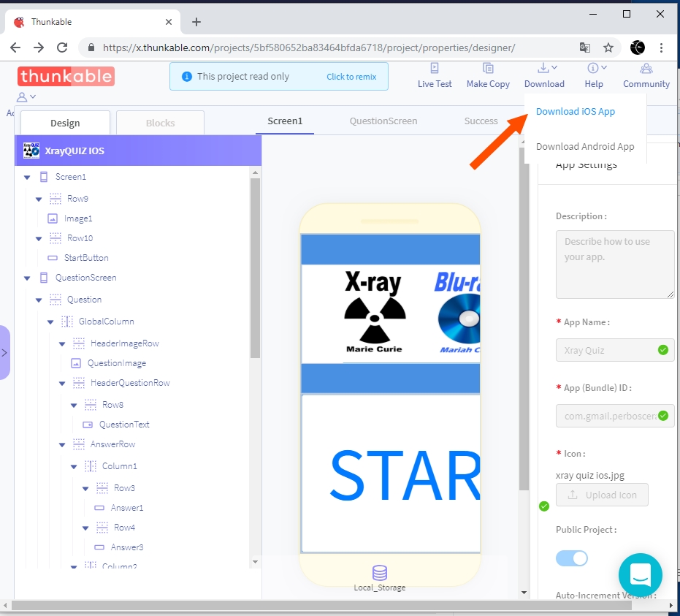Viewport: 680px width, 616px height.
Task: Open the Chrome three-dot menu
Action: coord(661,47)
